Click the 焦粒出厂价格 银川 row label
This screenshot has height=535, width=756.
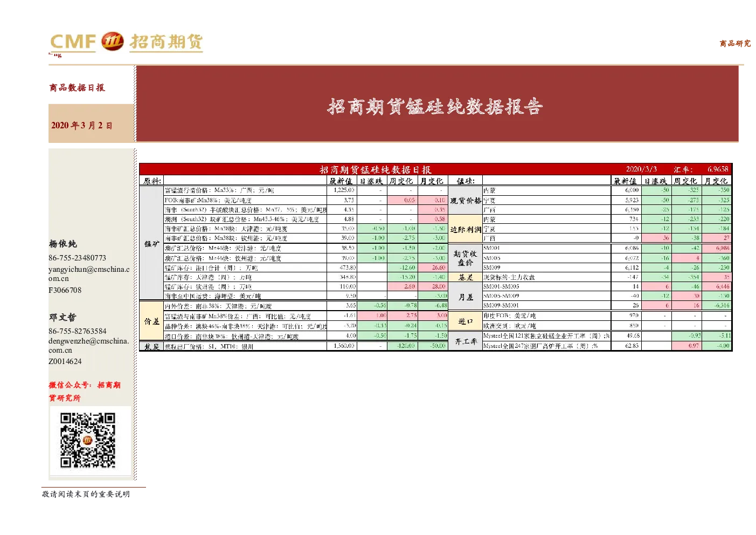(x=209, y=346)
